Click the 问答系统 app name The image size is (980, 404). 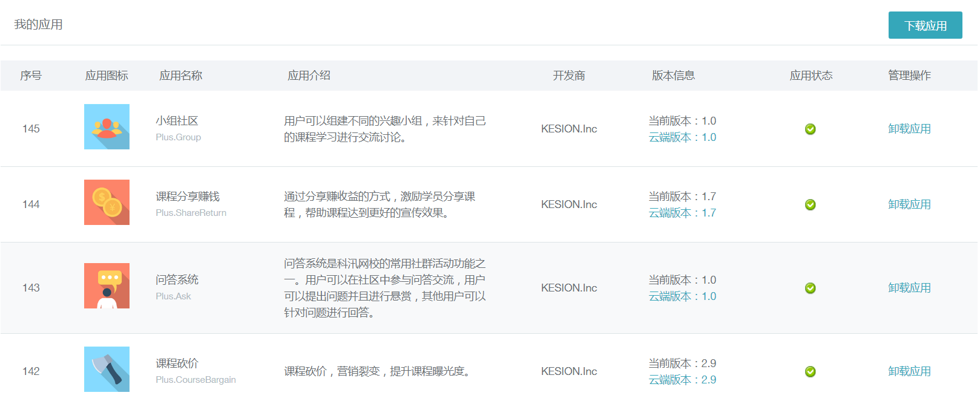coord(177,279)
